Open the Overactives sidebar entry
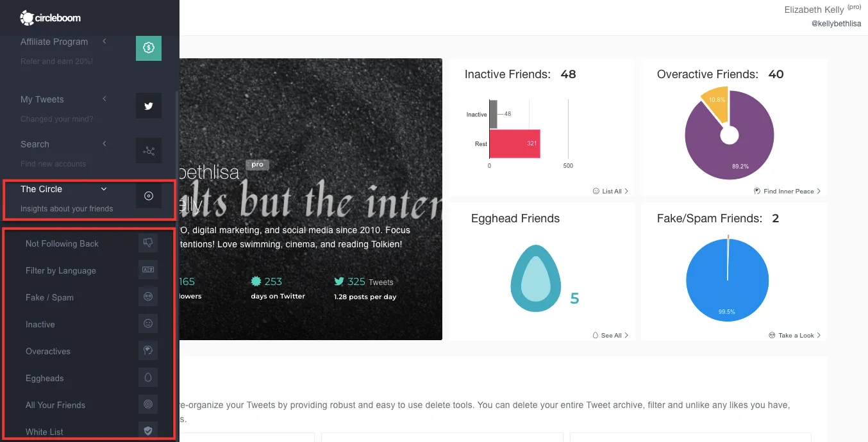 [47, 351]
